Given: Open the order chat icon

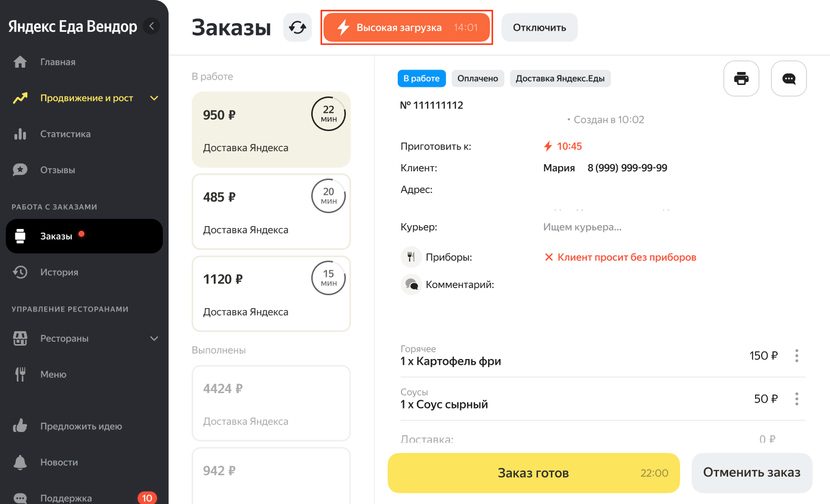Looking at the screenshot, I should coord(788,78).
